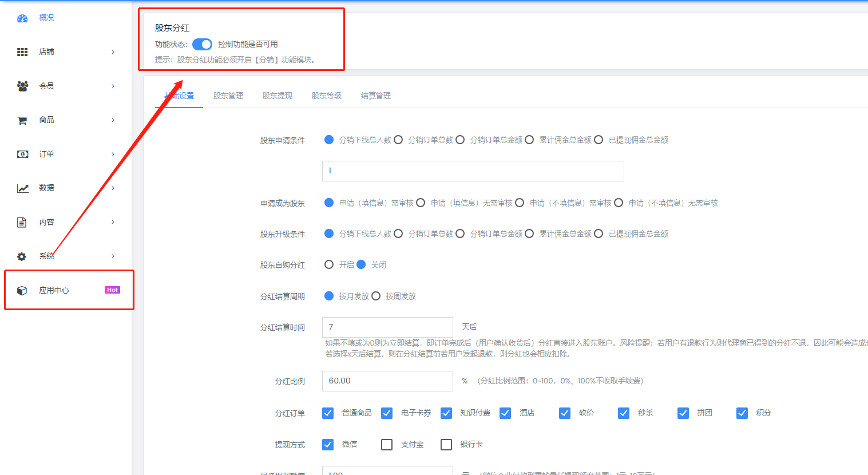Expand the 系统 menu chevron
Viewport: 868px width, 475px height.
[x=113, y=256]
